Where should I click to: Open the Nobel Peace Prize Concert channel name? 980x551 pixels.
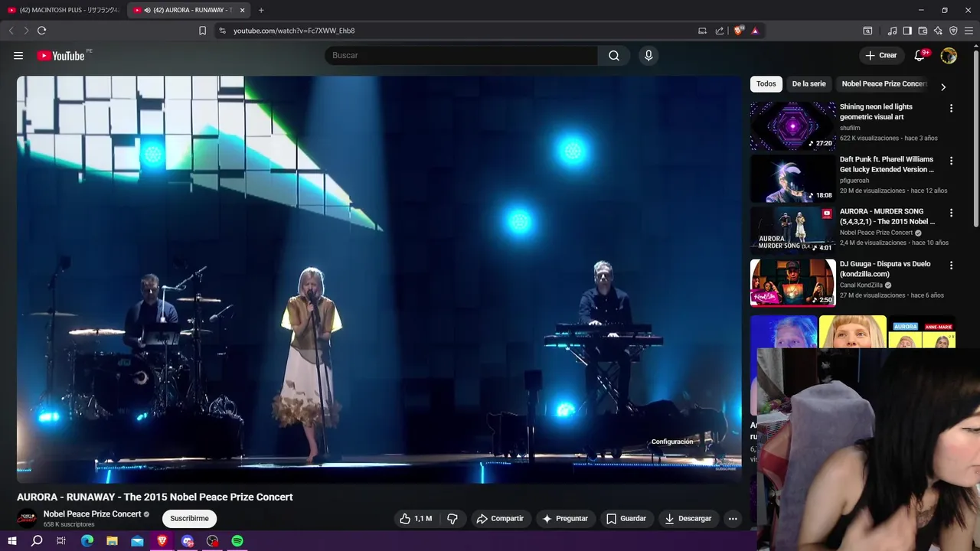(x=93, y=514)
